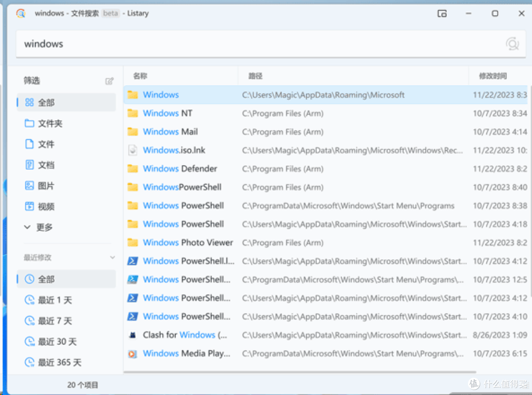Screen dimensions: 532x395
Task: Click PowerShell shortcut row dated 10/7/2023 4:10
Action: click(326, 317)
